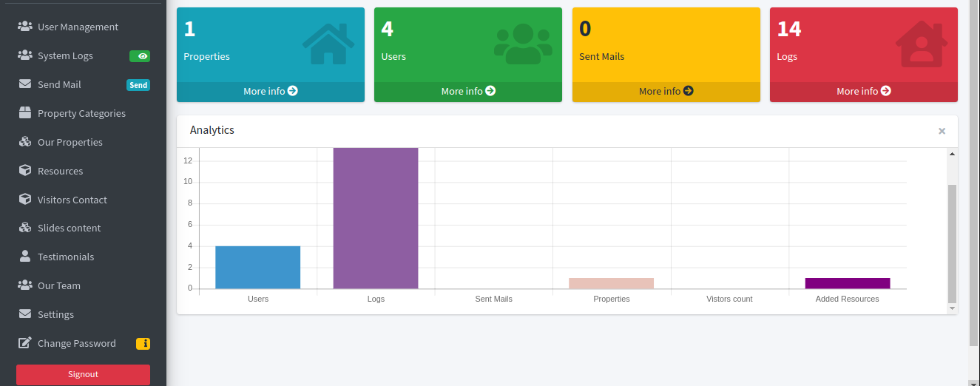Open Visitors Contact from sidebar

point(72,200)
